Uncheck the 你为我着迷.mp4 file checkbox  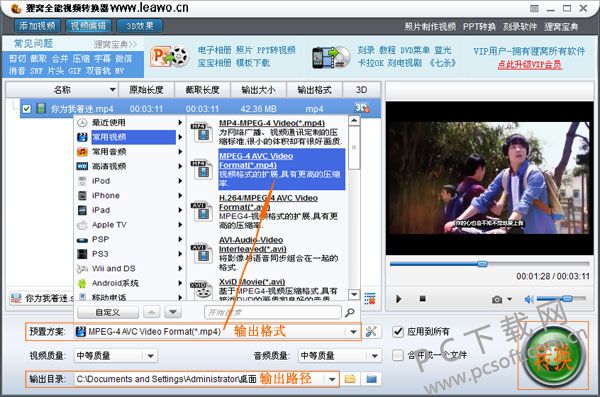(26, 109)
